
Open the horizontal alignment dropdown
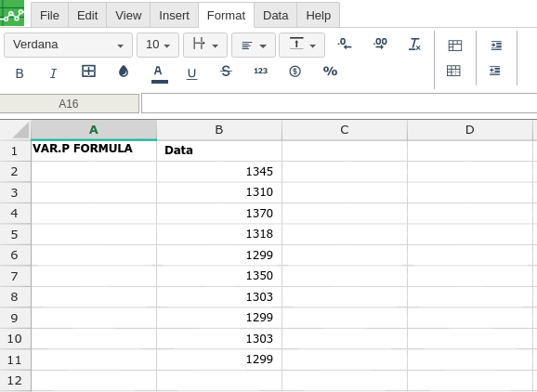click(254, 45)
